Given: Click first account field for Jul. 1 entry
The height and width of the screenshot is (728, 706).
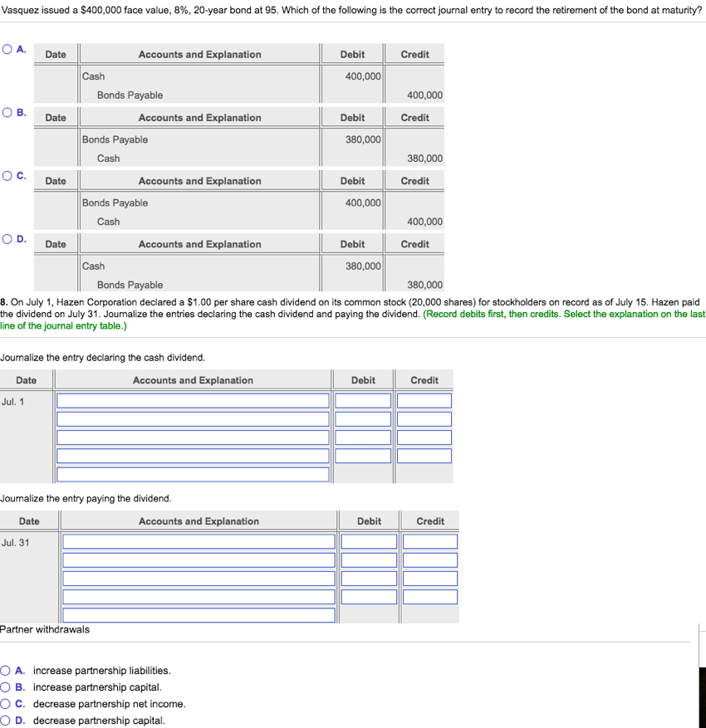Looking at the screenshot, I should (193, 401).
